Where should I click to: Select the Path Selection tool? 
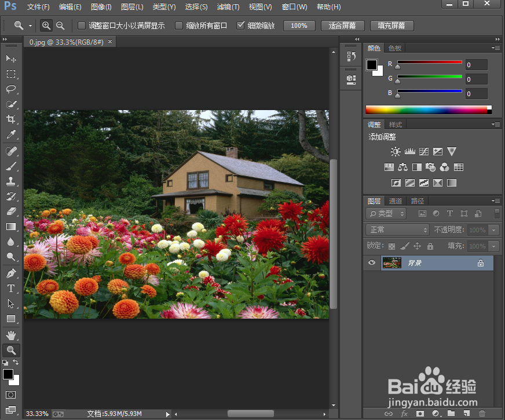coord(11,304)
